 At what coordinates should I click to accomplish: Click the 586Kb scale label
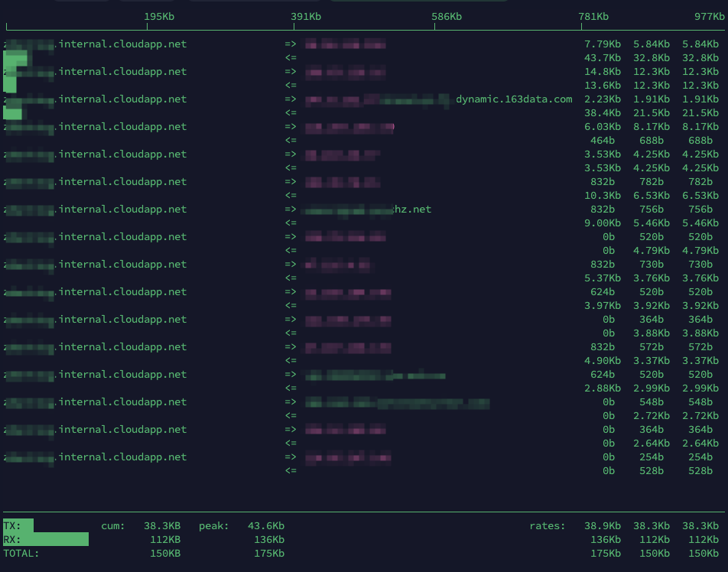(x=447, y=16)
